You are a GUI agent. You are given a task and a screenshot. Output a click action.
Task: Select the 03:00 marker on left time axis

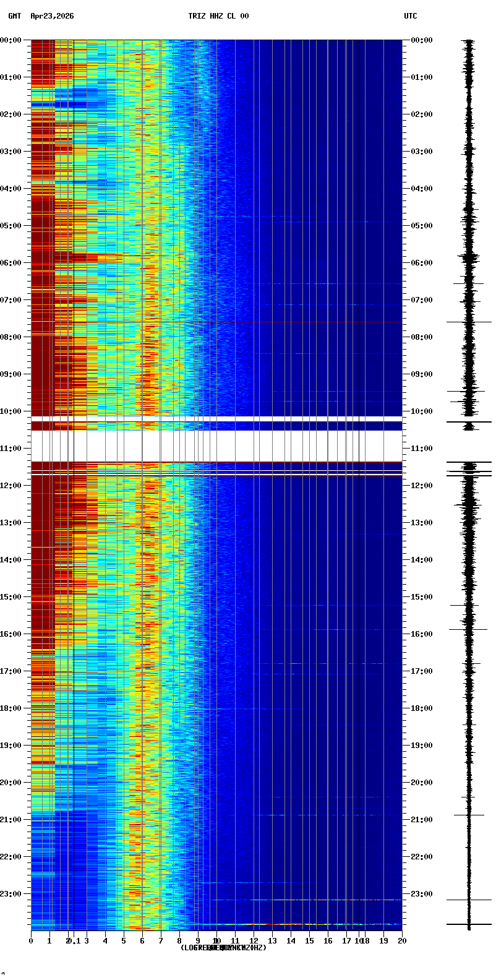click(x=11, y=152)
